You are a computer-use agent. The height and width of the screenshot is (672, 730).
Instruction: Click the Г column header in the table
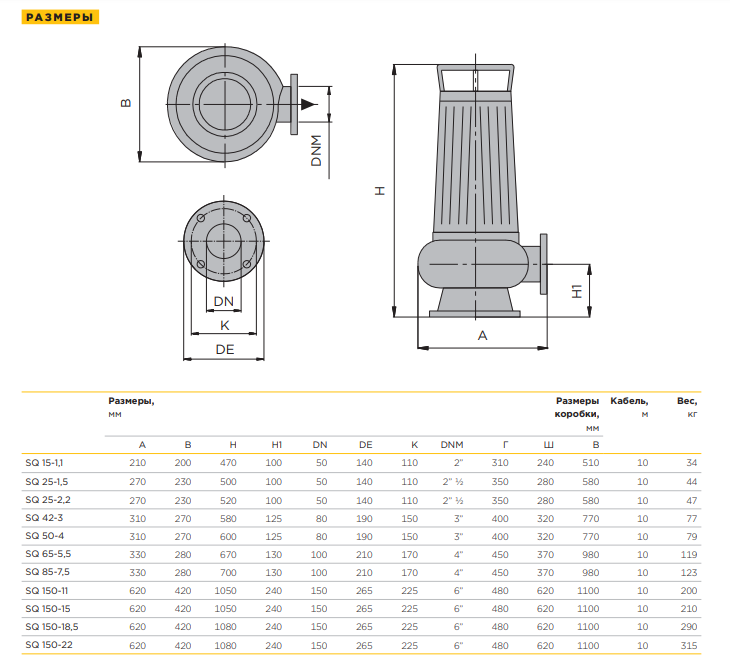(x=505, y=444)
